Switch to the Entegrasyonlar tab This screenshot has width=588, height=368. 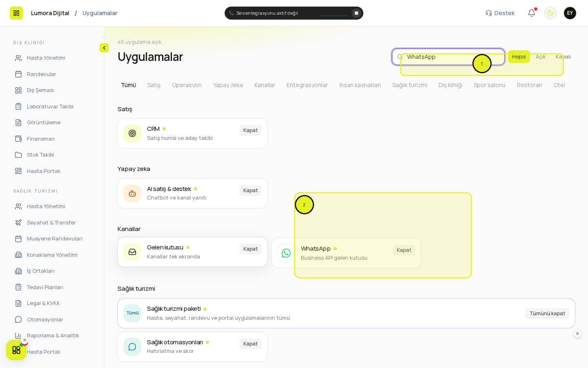point(307,85)
